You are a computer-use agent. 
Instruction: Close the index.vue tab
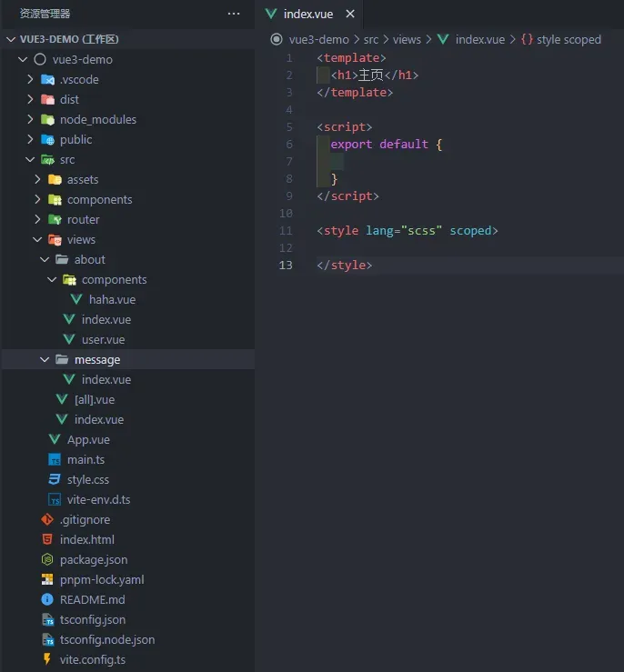[x=350, y=15]
